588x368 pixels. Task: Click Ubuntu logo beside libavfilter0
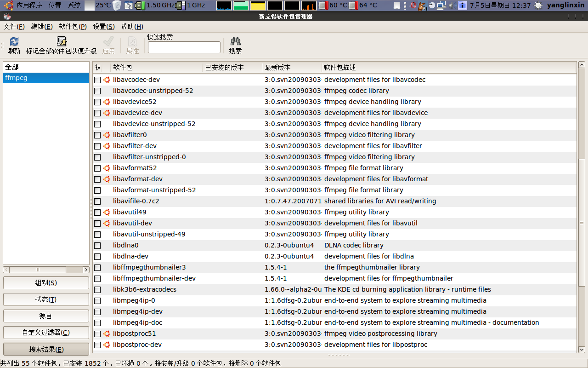tap(107, 135)
